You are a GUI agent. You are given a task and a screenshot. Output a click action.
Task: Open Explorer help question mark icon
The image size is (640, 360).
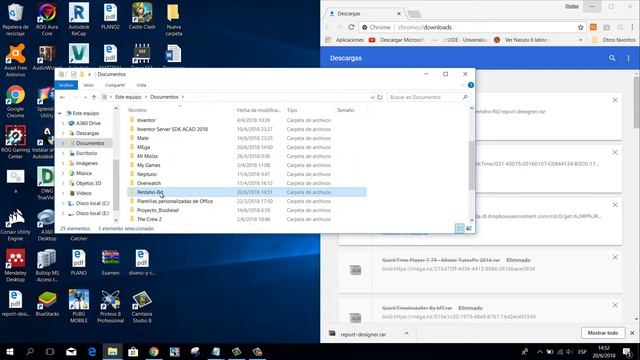tap(471, 85)
